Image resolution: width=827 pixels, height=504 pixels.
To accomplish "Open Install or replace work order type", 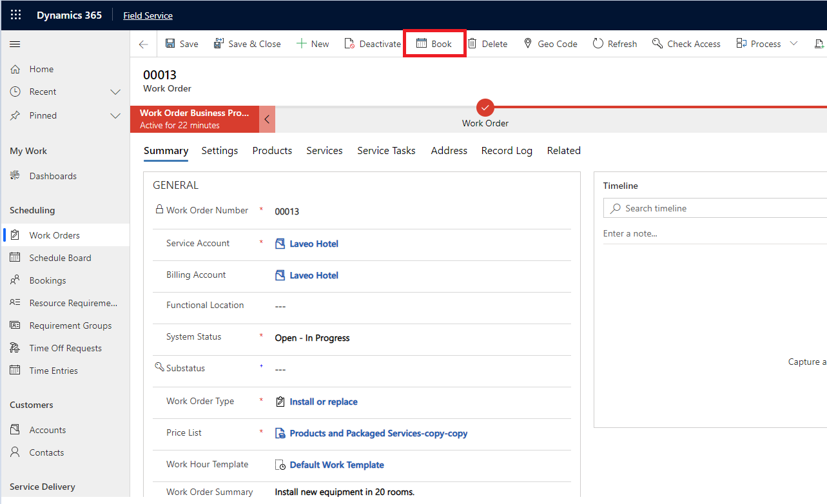I will tap(324, 402).
